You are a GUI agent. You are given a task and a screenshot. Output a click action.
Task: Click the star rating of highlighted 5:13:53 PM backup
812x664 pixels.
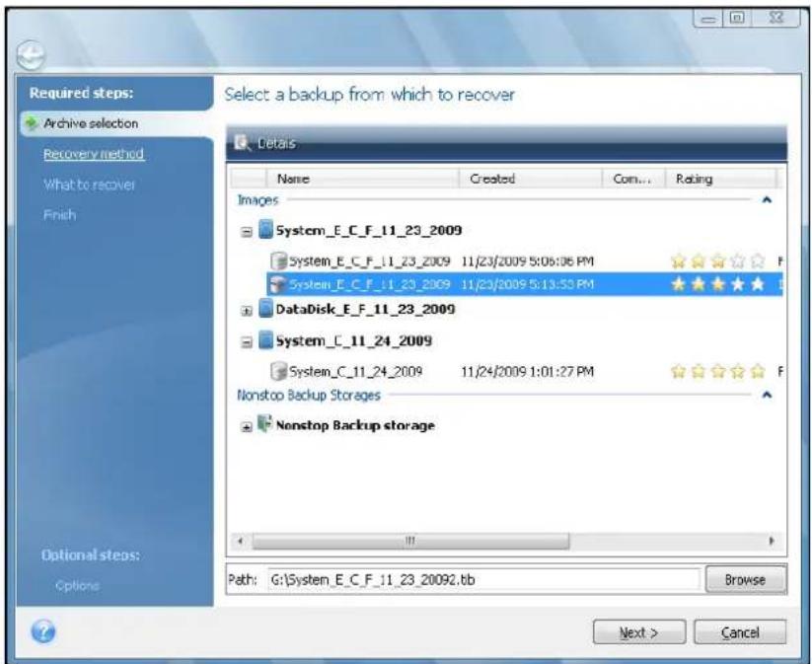[717, 284]
